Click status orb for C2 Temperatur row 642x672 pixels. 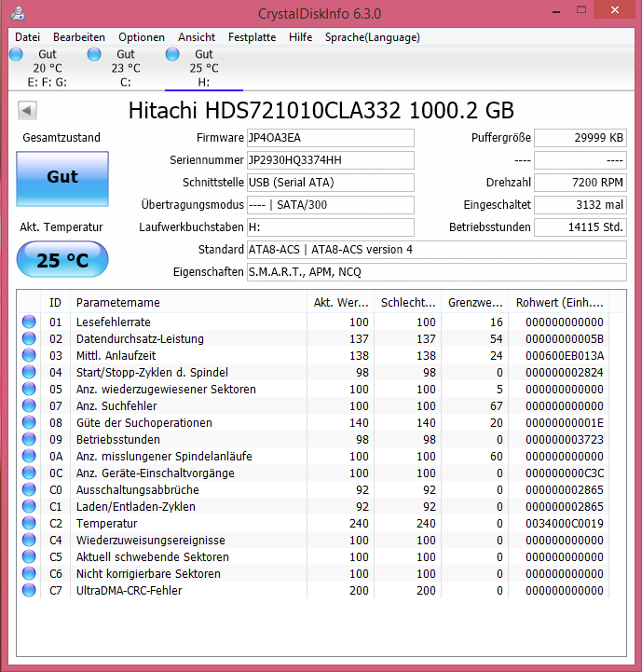click(x=29, y=523)
